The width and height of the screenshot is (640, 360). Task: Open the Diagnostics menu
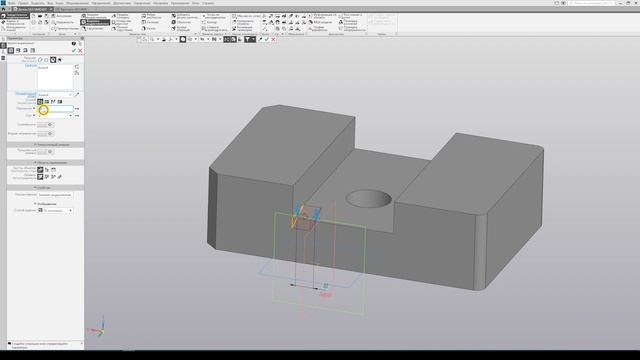coord(122,3)
